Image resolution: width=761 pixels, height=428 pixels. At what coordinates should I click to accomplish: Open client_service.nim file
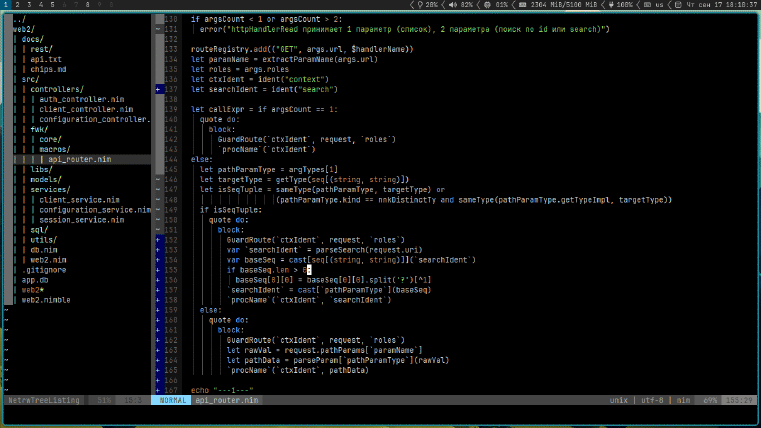(79, 200)
